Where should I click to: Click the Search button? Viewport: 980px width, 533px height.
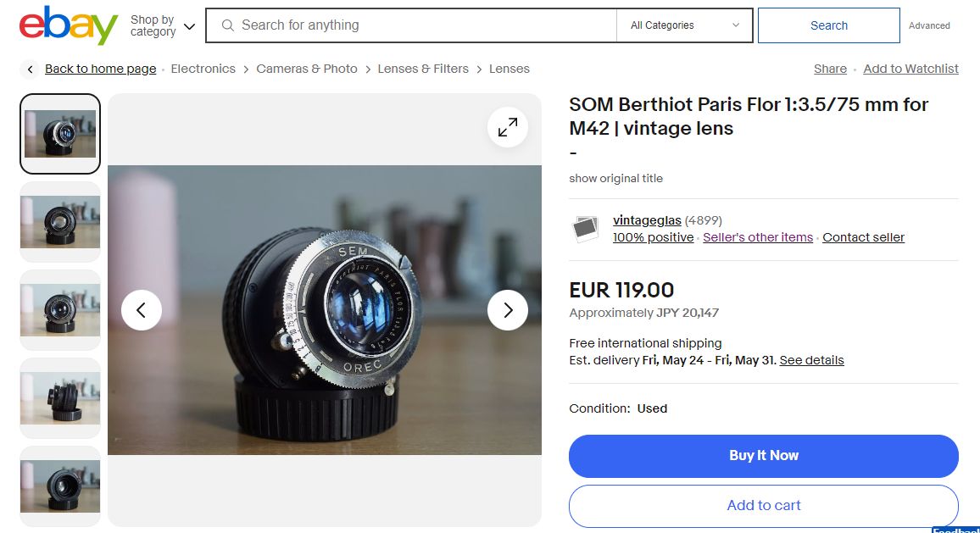point(829,25)
